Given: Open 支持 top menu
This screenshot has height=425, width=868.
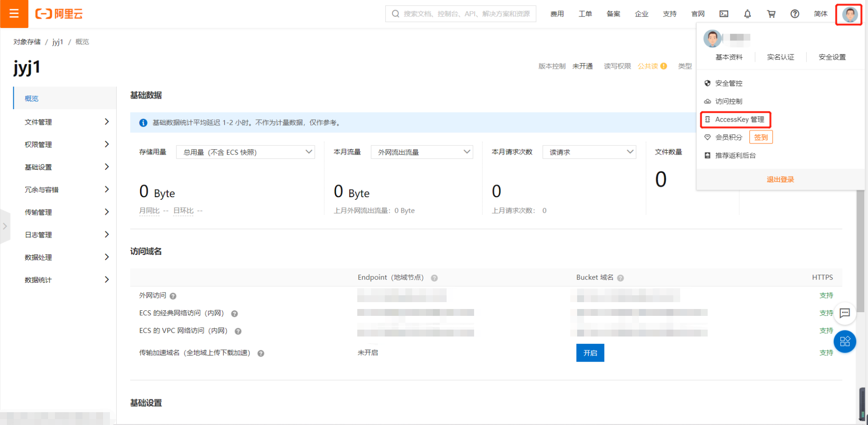Looking at the screenshot, I should coord(670,14).
